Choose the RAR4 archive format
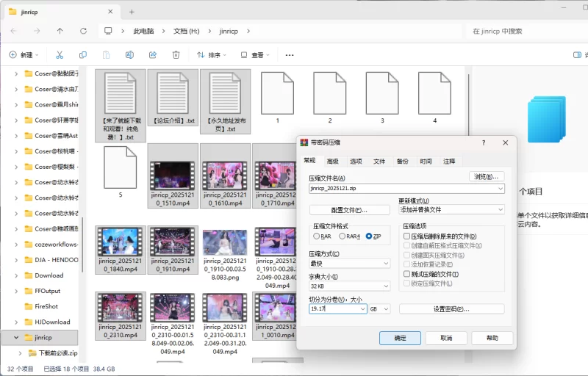 click(342, 236)
